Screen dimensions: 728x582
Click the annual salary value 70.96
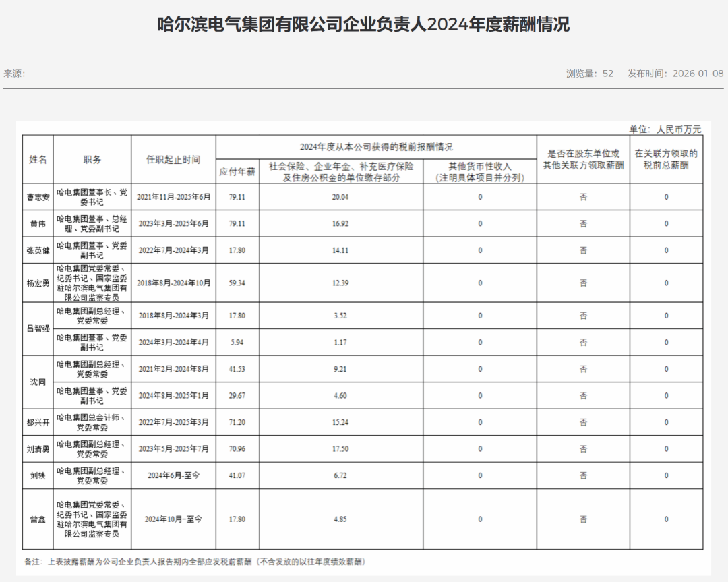tap(237, 449)
